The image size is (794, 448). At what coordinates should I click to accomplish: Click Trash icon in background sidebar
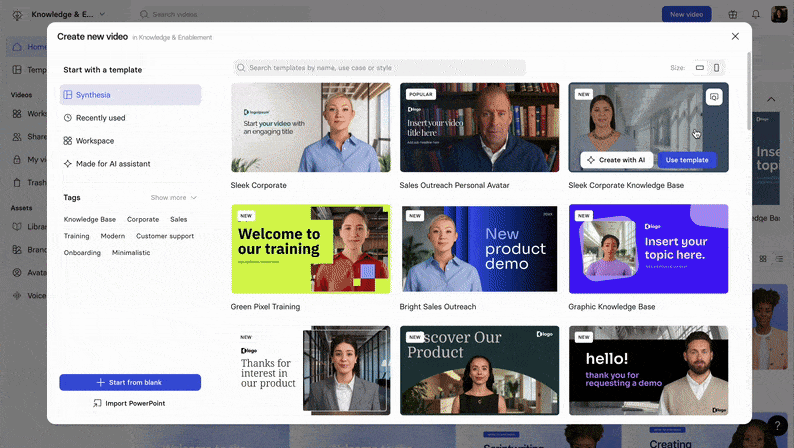pyautogui.click(x=17, y=182)
